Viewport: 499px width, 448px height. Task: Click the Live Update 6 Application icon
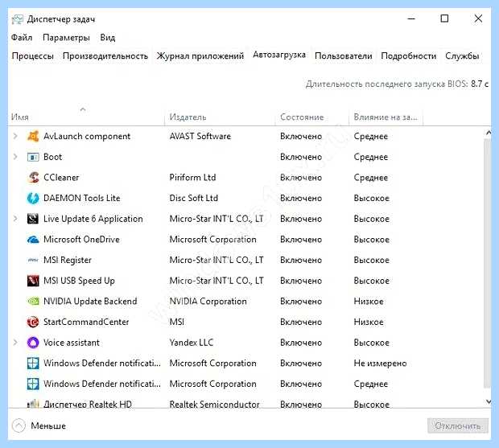(33, 219)
